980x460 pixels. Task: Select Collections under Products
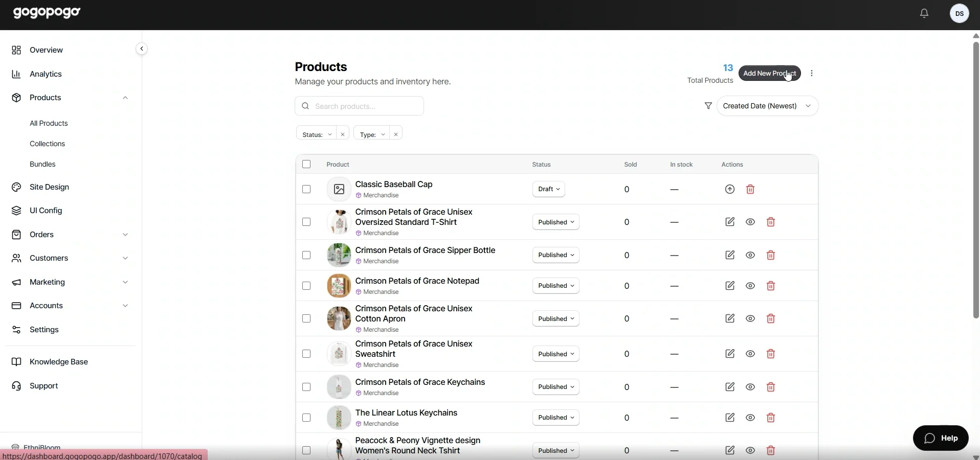[x=48, y=144]
